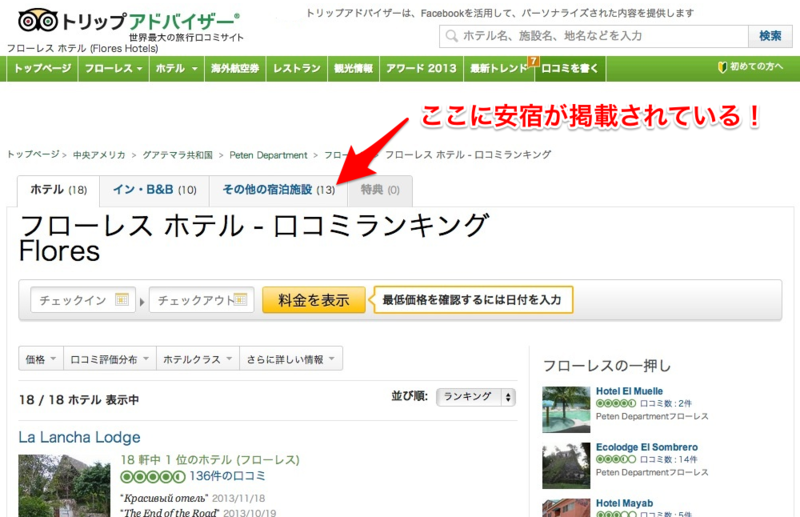Click the 最低価格を確認するには日付を入力 tooltip
The image size is (800, 517).
tap(473, 300)
